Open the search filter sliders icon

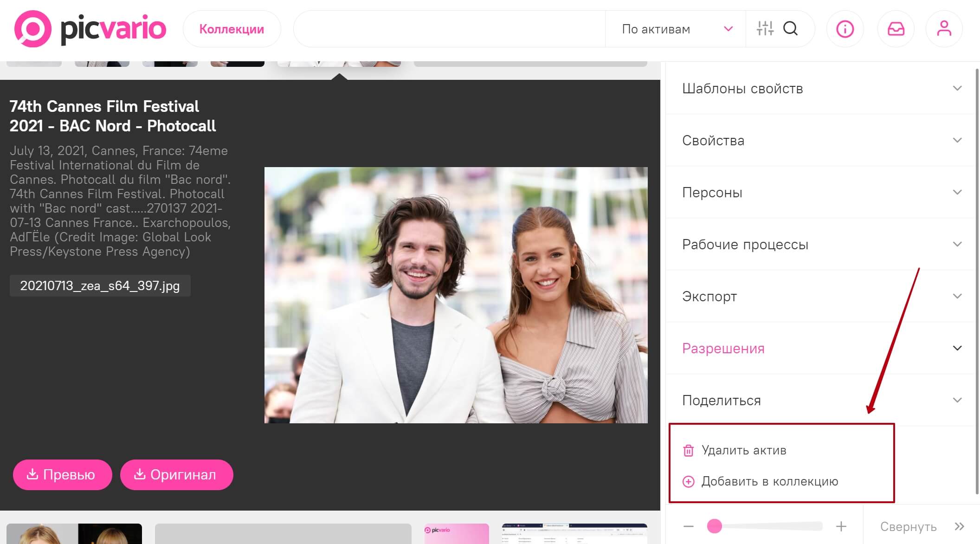click(x=765, y=29)
